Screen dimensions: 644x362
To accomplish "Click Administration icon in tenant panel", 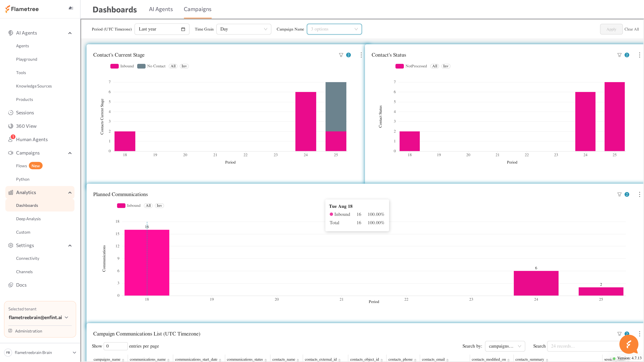I will [10, 331].
